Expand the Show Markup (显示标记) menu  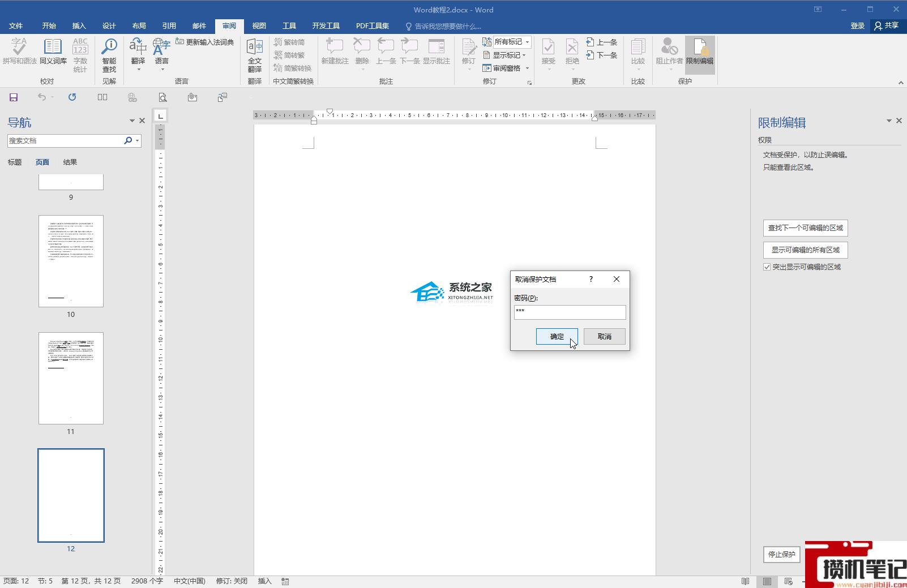click(504, 55)
